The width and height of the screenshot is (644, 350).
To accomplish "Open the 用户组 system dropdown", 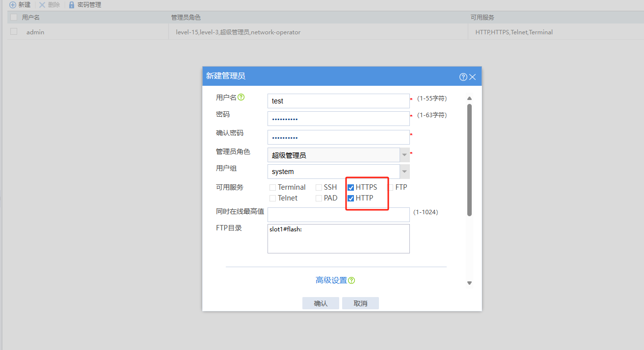I will [404, 172].
